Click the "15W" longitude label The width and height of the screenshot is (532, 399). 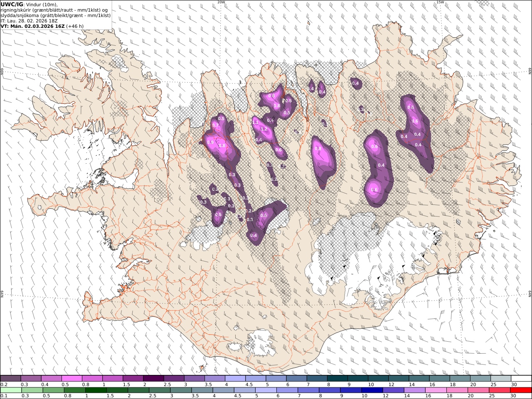440,2
